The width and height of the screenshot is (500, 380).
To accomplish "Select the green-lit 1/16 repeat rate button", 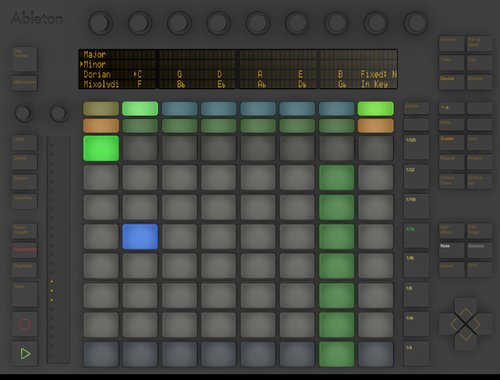I will [x=416, y=236].
